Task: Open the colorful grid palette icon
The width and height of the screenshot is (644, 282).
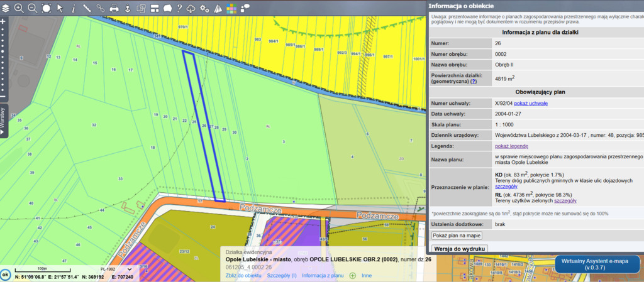Action: click(x=231, y=9)
